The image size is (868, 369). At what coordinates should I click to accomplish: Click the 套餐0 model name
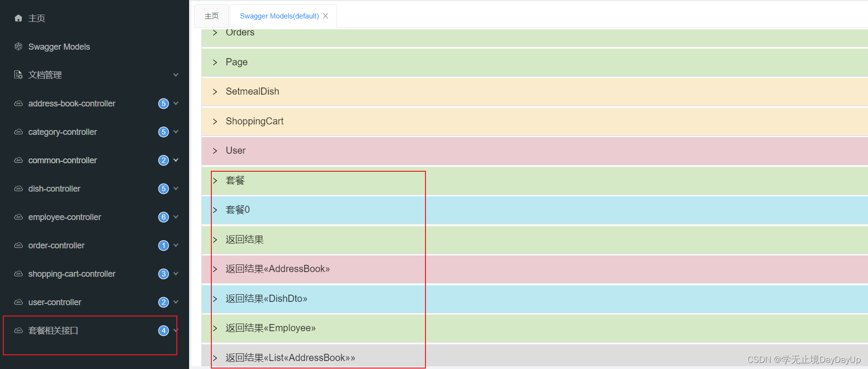238,210
